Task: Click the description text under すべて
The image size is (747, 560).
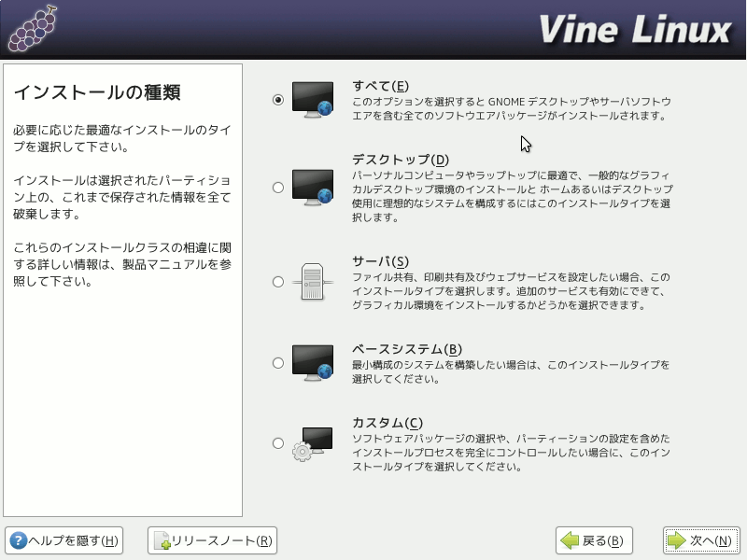Action: [x=512, y=108]
